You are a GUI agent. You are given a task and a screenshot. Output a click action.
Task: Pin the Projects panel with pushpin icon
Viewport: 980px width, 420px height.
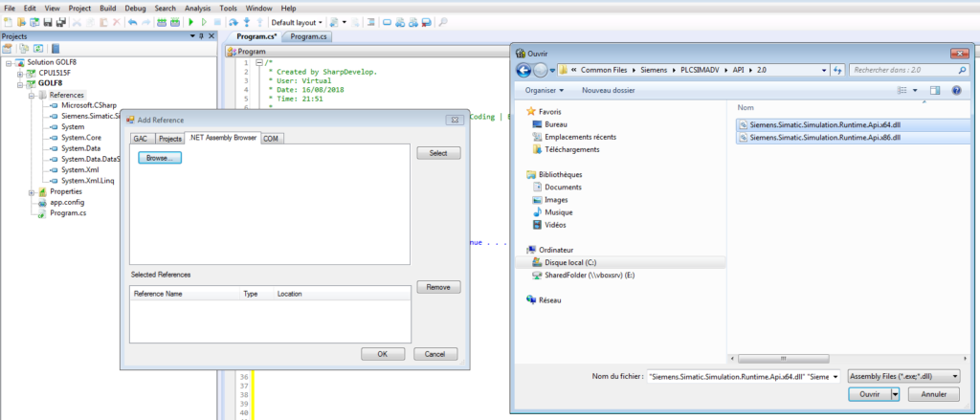point(201,36)
